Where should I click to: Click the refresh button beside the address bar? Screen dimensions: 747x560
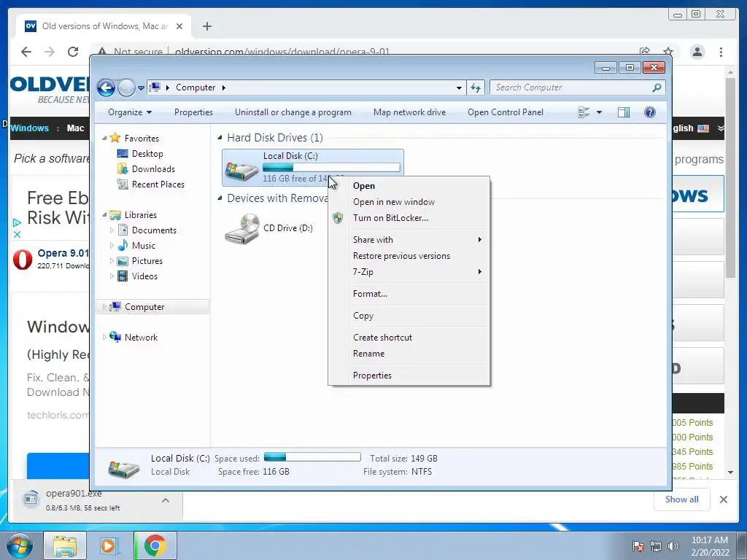(x=476, y=87)
